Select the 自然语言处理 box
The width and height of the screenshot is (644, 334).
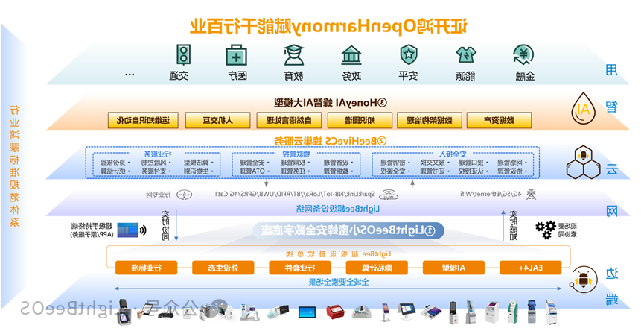(x=289, y=121)
